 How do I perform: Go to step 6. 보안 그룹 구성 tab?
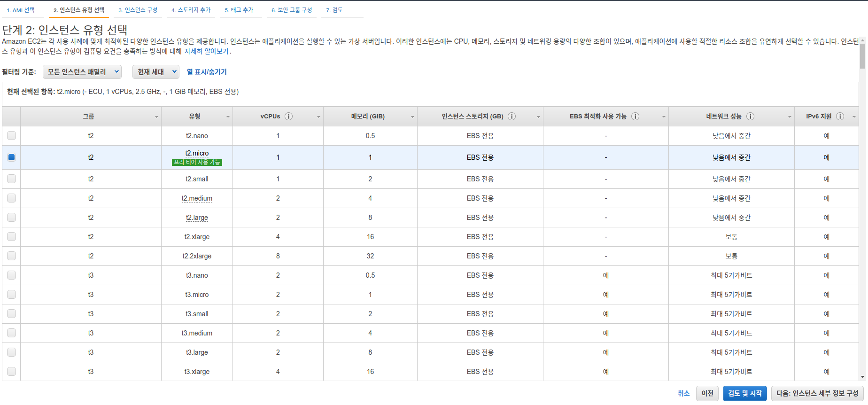pyautogui.click(x=292, y=10)
